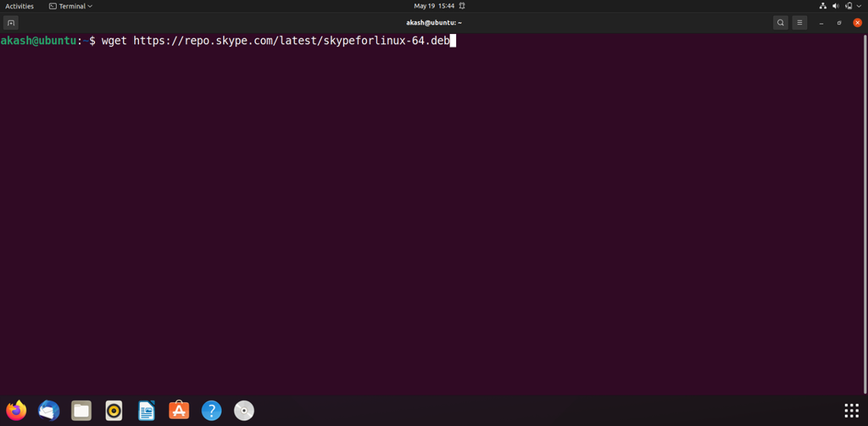The image size is (868, 426).
Task: Open LibreOffice Writer from dock
Action: pos(147,411)
